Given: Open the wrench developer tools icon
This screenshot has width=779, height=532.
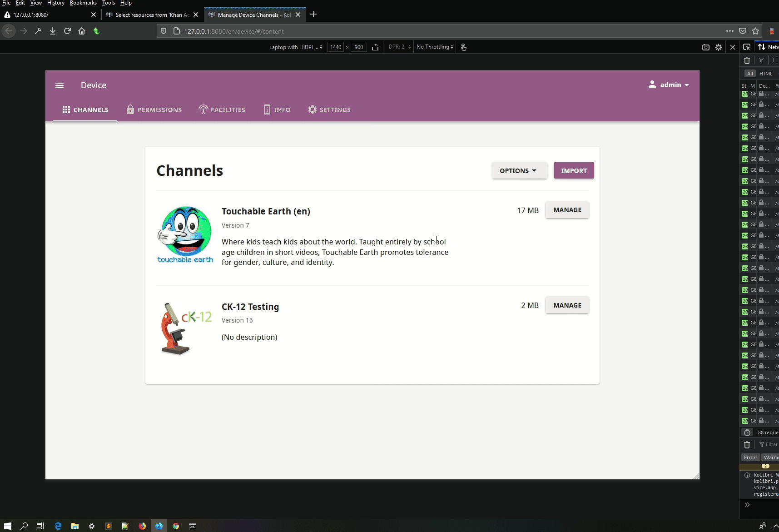Looking at the screenshot, I should 38,31.
